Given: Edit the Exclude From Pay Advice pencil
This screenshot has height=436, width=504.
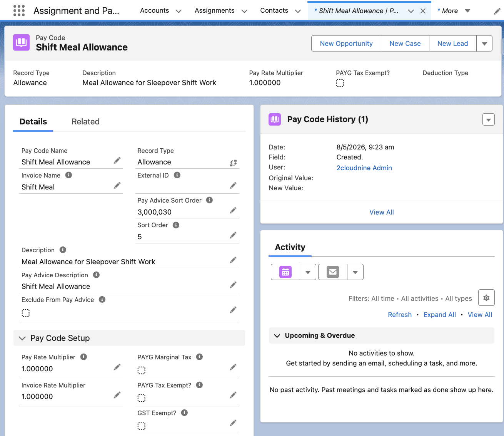Looking at the screenshot, I should pos(233,310).
